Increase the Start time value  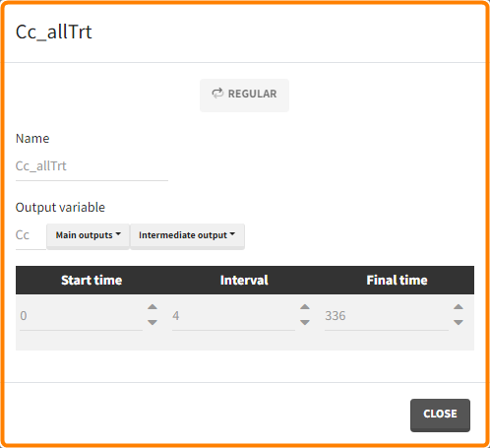(x=153, y=307)
